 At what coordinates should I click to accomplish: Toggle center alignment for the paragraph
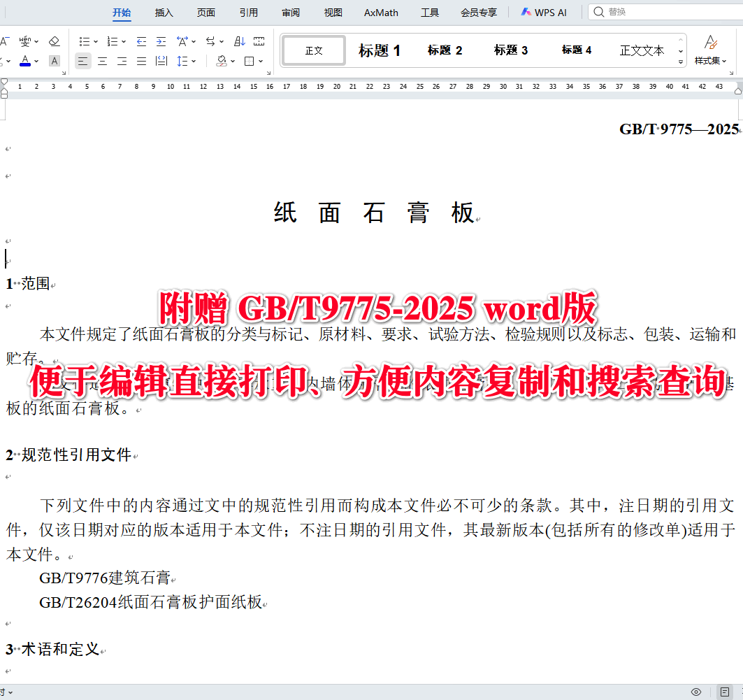[x=102, y=62]
